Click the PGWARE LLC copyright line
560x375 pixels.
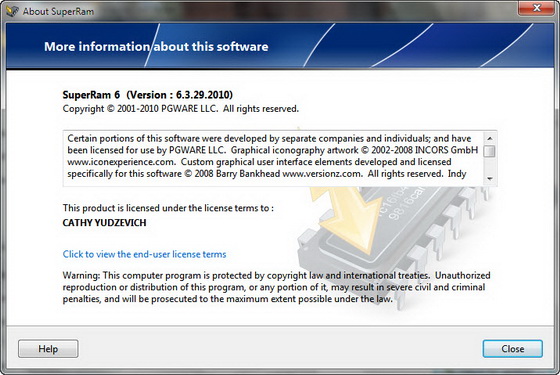(x=180, y=109)
